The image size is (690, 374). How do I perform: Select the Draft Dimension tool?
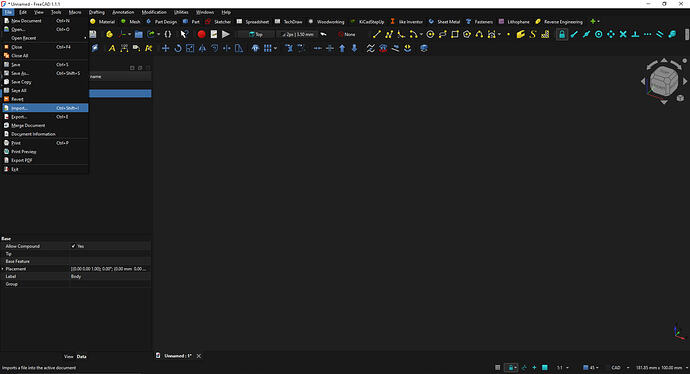point(124,48)
